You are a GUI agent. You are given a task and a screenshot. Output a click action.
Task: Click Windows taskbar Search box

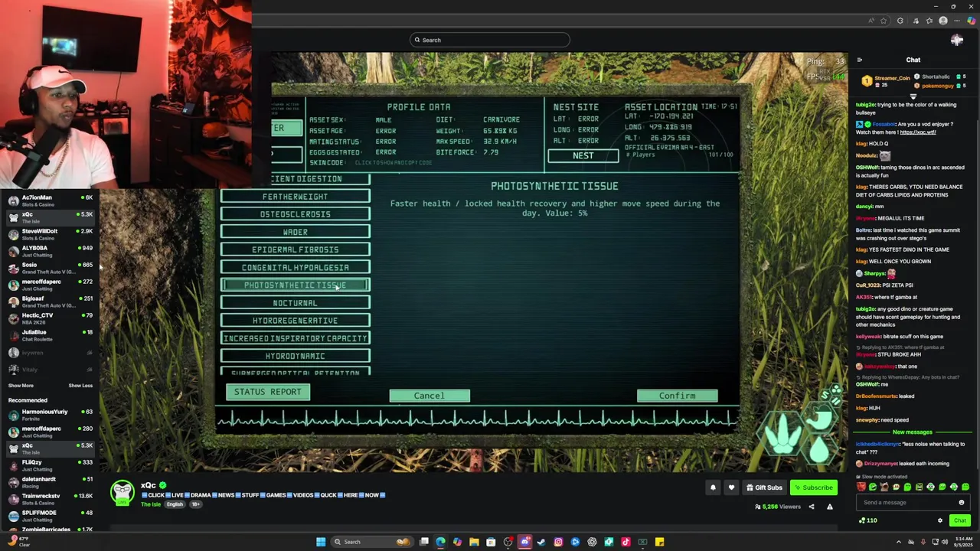click(374, 542)
